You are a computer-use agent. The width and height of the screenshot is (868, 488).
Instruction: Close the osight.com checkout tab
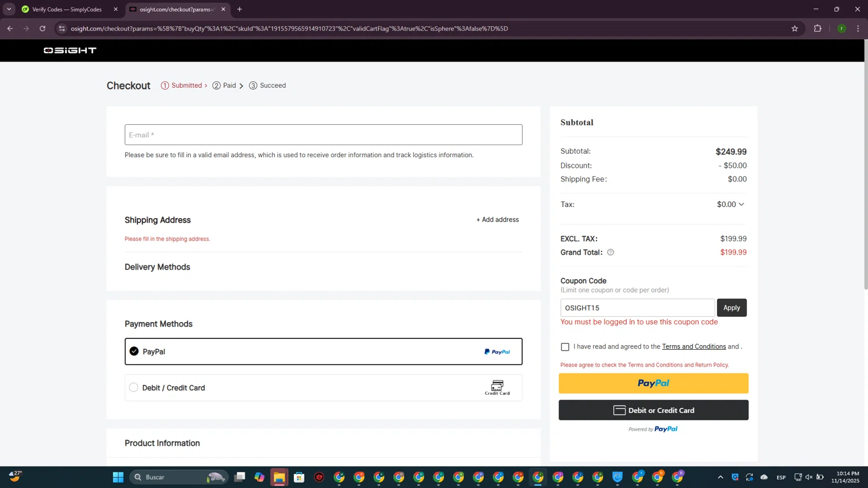pos(223,9)
